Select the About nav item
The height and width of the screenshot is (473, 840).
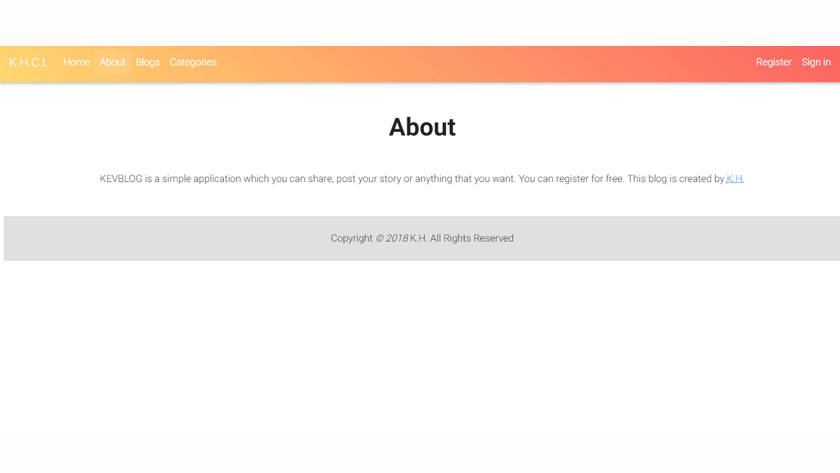click(x=112, y=62)
